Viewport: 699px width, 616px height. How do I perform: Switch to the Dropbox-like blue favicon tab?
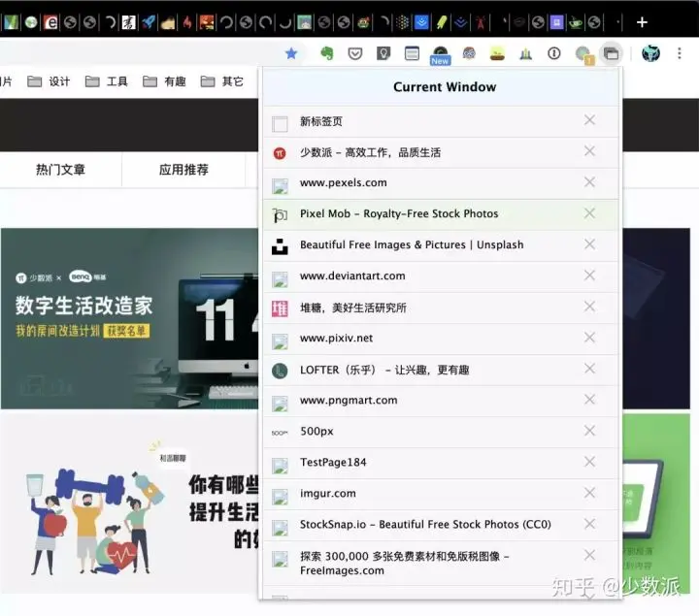[x=421, y=22]
